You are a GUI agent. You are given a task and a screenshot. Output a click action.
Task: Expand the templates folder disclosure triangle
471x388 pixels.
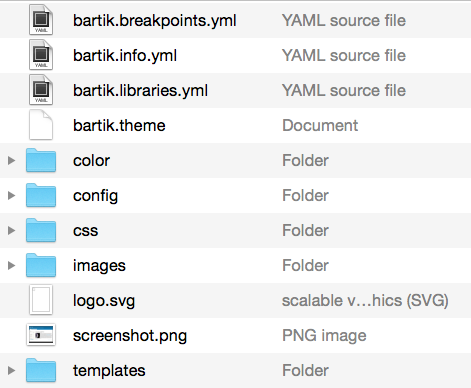[x=11, y=370]
